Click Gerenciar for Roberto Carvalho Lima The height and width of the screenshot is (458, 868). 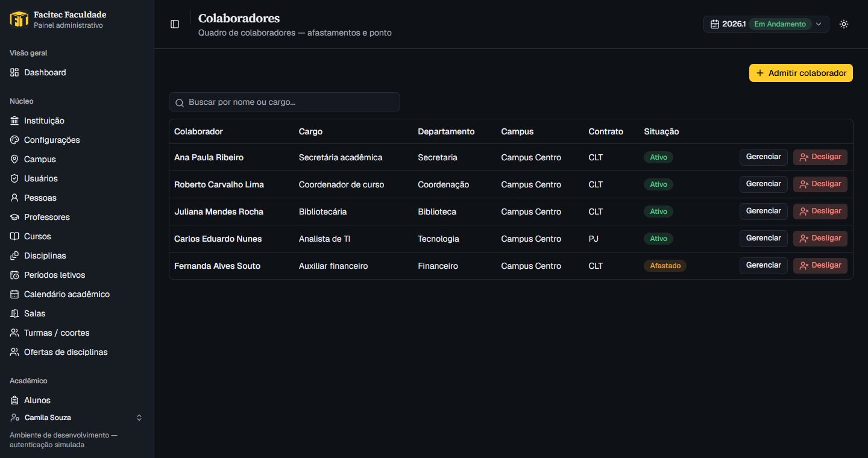(764, 184)
